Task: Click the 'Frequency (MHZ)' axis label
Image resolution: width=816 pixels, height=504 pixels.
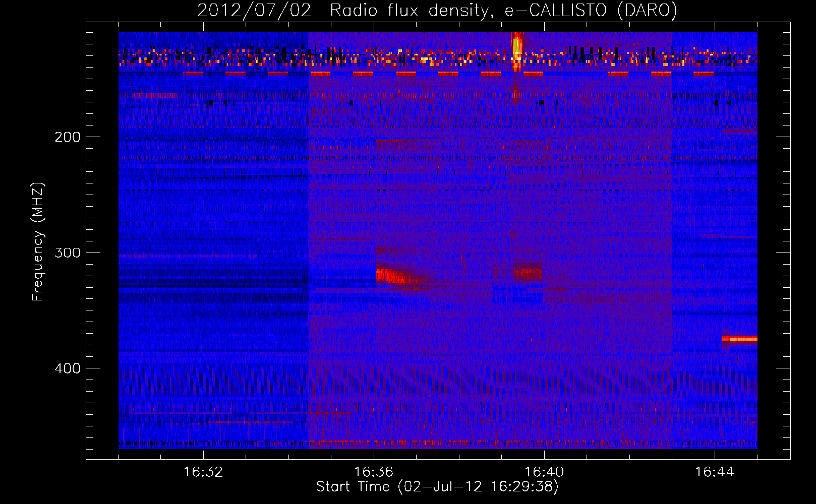Action: [38, 242]
